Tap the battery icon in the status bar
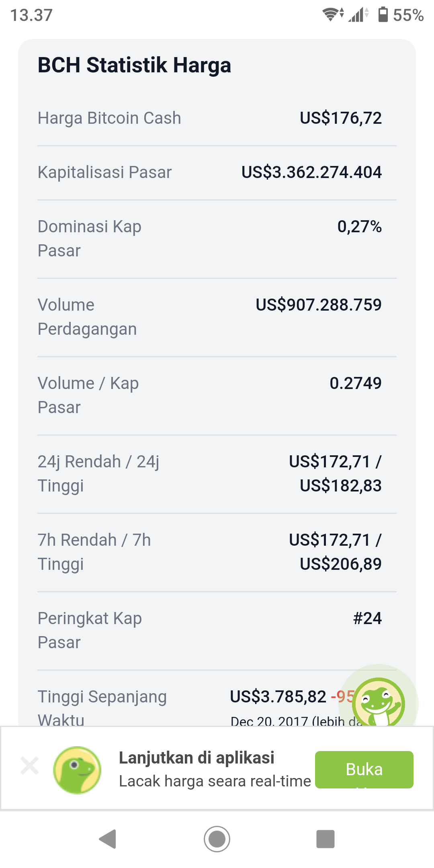Viewport: 434px width, 868px height. pyautogui.click(x=383, y=14)
